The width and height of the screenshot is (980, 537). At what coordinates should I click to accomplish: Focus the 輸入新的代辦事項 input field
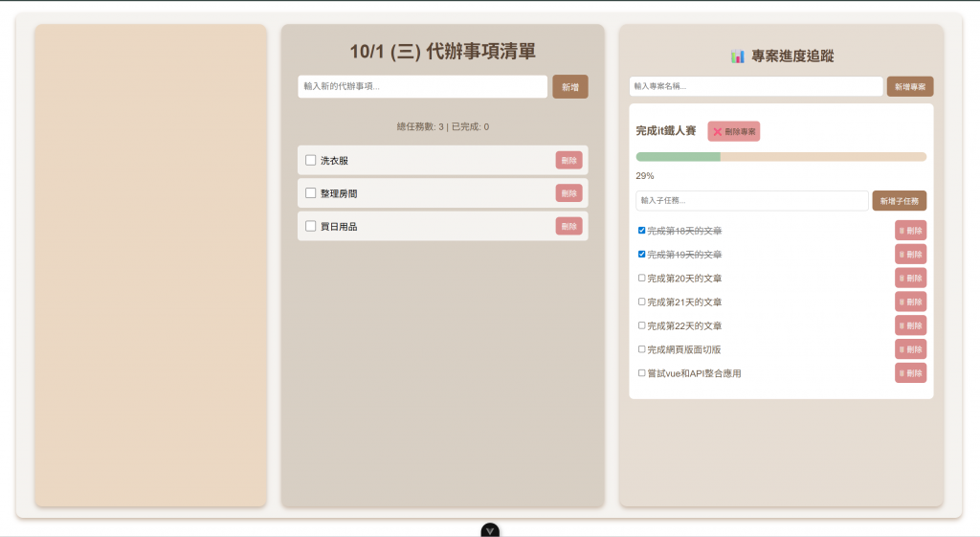[x=422, y=86]
